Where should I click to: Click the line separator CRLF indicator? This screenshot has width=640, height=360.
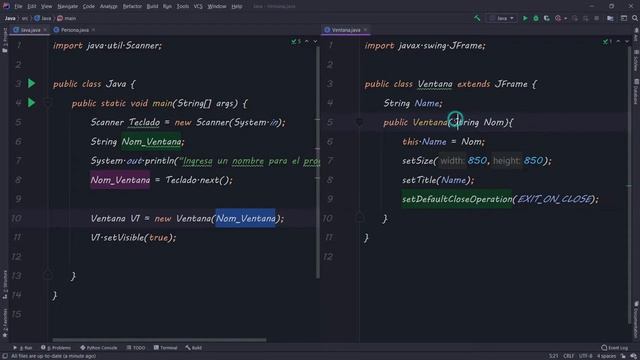pos(569,356)
